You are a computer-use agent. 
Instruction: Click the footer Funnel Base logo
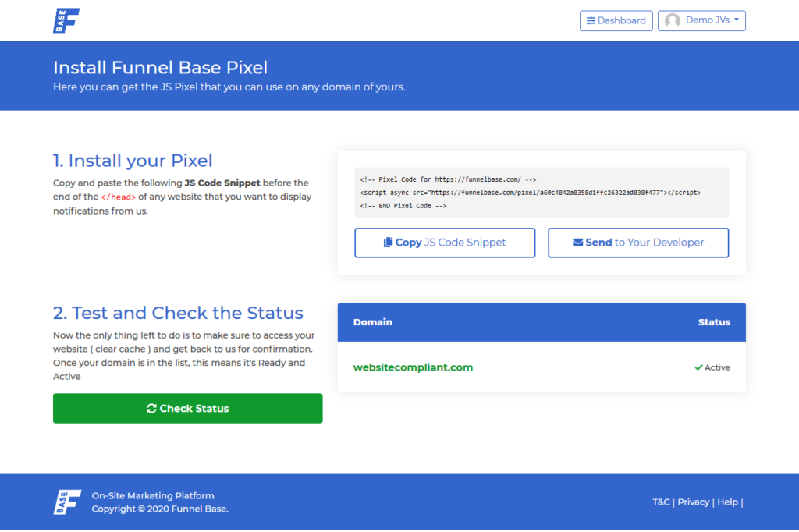pos(67,502)
